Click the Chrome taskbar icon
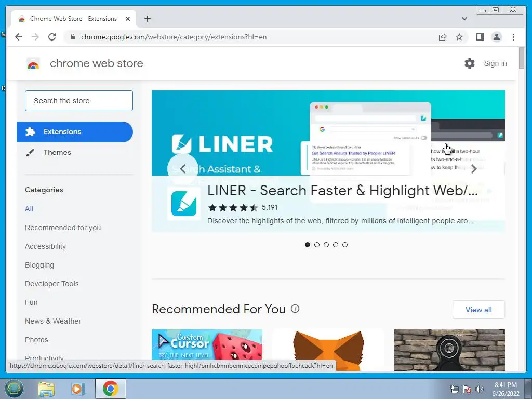 click(111, 389)
